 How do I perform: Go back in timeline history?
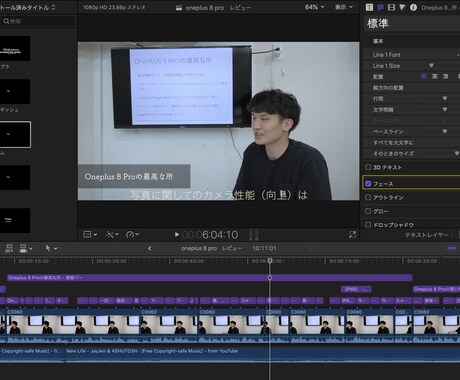pos(150,248)
